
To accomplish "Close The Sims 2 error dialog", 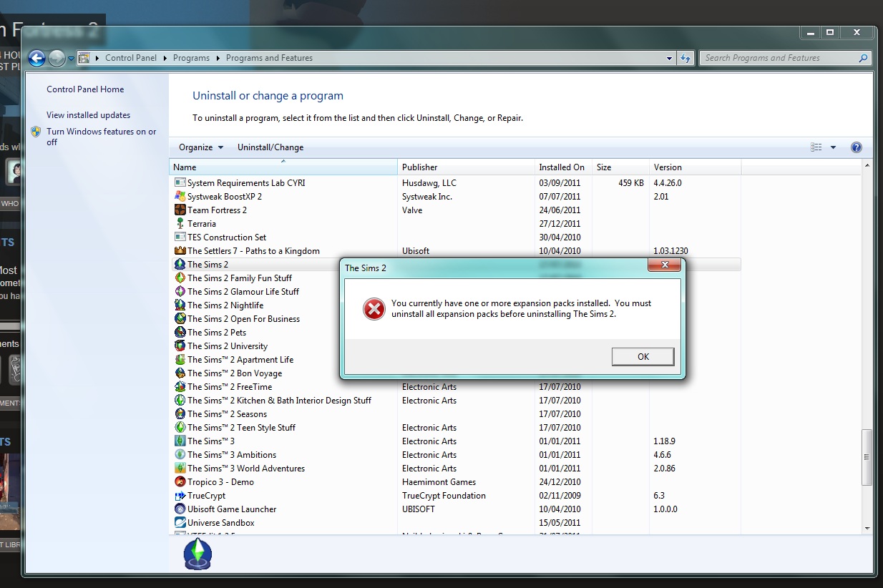I will [665, 265].
